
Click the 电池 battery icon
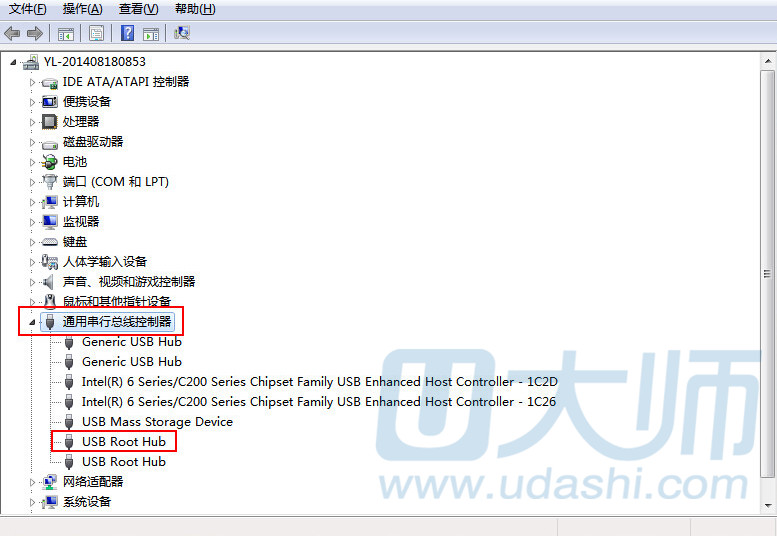[x=50, y=162]
